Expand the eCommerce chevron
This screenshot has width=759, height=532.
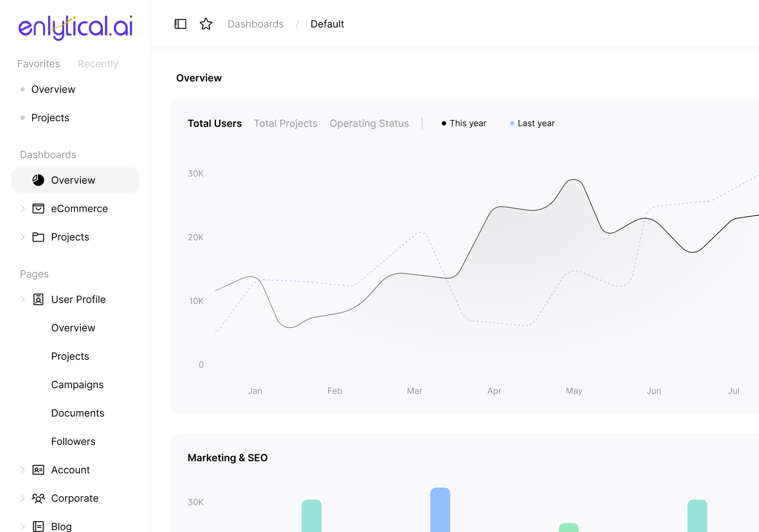(23, 208)
